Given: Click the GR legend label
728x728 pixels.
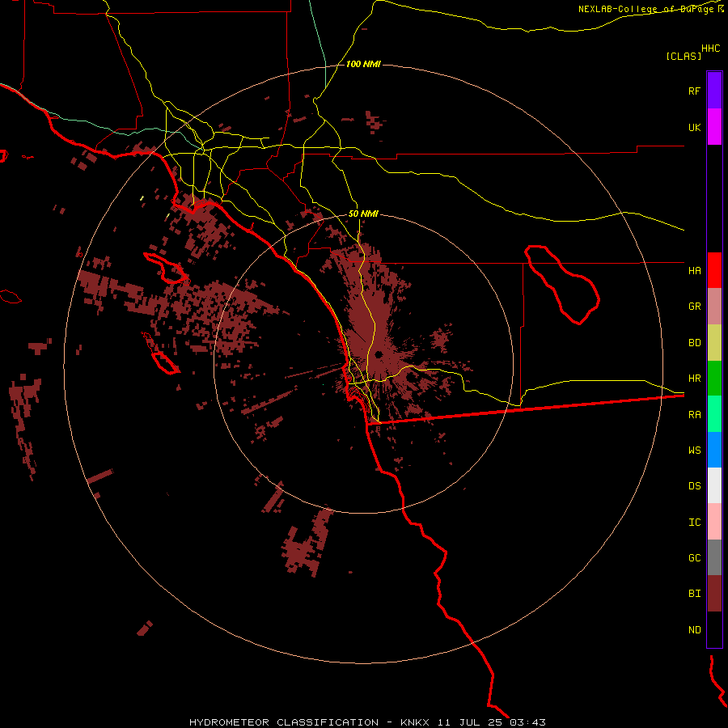Looking at the screenshot, I should tap(694, 307).
